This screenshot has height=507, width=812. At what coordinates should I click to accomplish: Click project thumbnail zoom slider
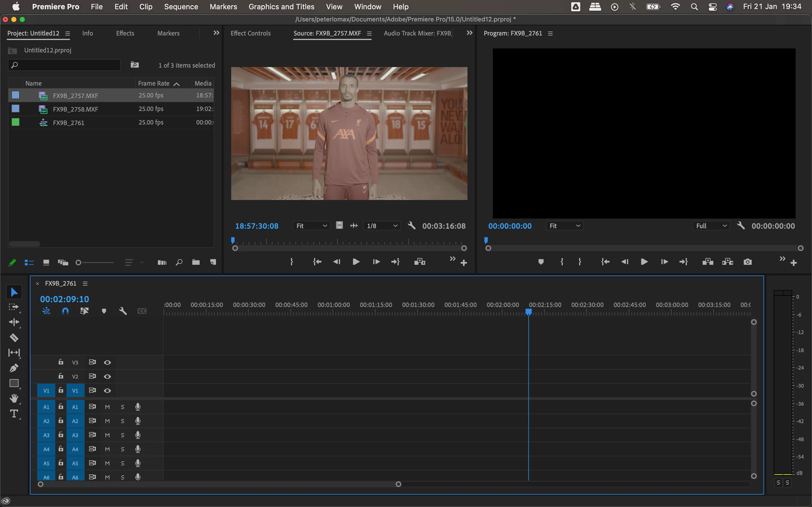pyautogui.click(x=78, y=263)
